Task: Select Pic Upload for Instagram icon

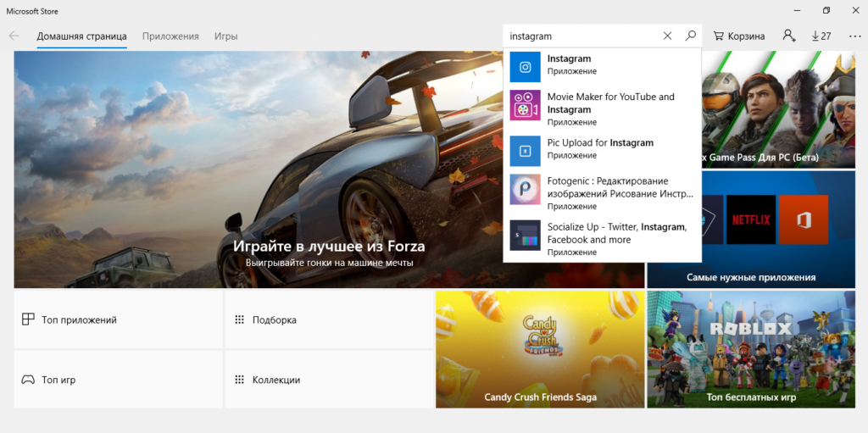Action: (525, 151)
